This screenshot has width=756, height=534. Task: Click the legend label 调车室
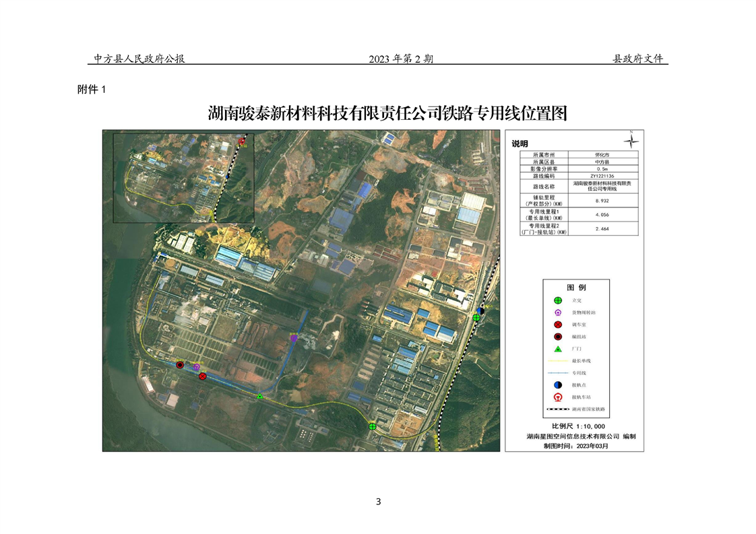[x=579, y=325]
